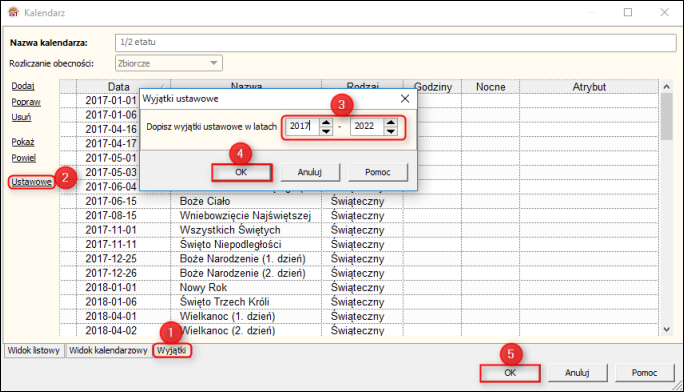Image resolution: width=684 pixels, height=392 pixels.
Task: Click the Godziny column header
Action: pos(432,87)
